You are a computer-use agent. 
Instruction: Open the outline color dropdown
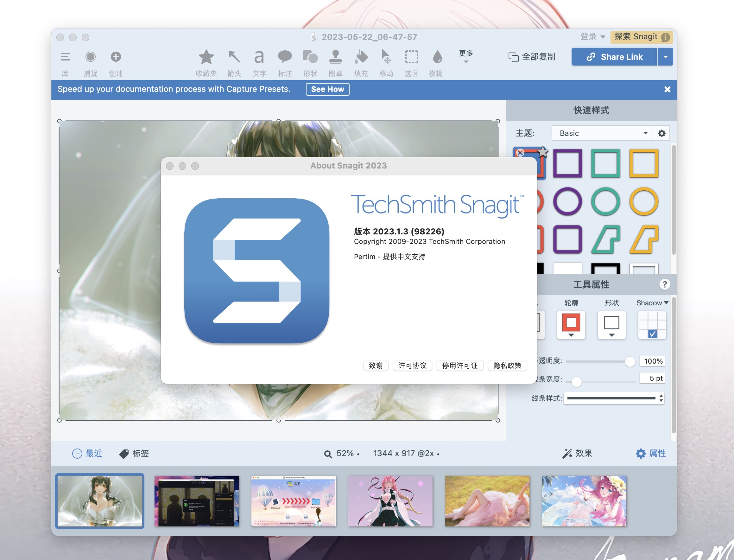pyautogui.click(x=571, y=325)
